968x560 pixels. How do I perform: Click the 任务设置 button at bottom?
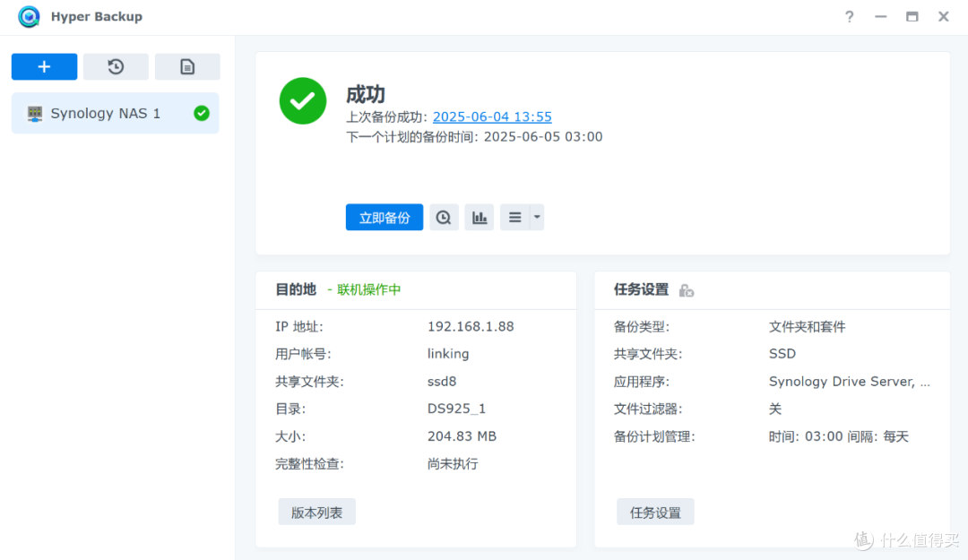click(x=655, y=512)
